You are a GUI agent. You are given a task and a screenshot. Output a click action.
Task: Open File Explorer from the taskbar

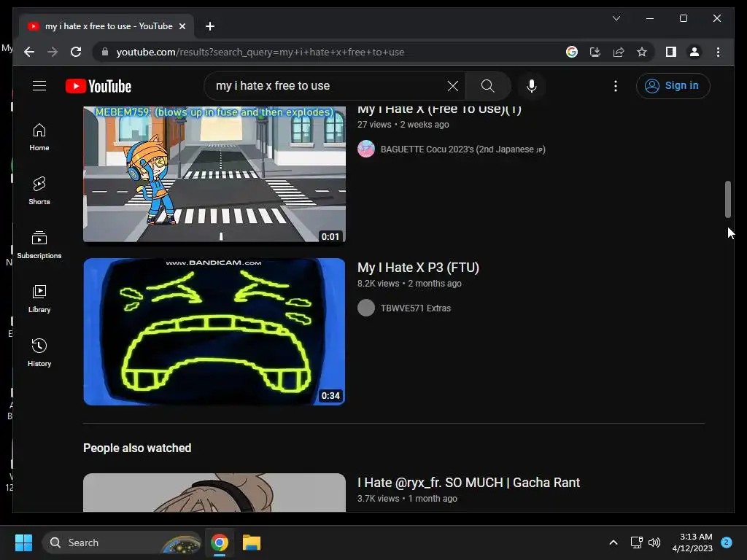pyautogui.click(x=252, y=542)
